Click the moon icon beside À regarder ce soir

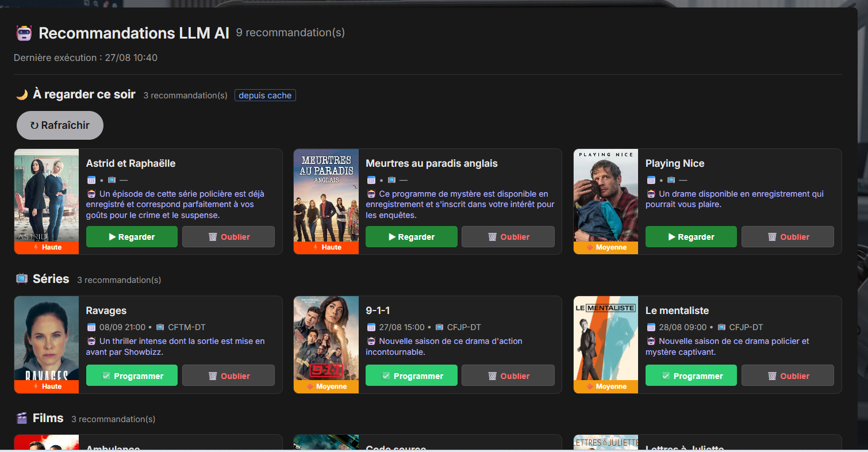(22, 95)
